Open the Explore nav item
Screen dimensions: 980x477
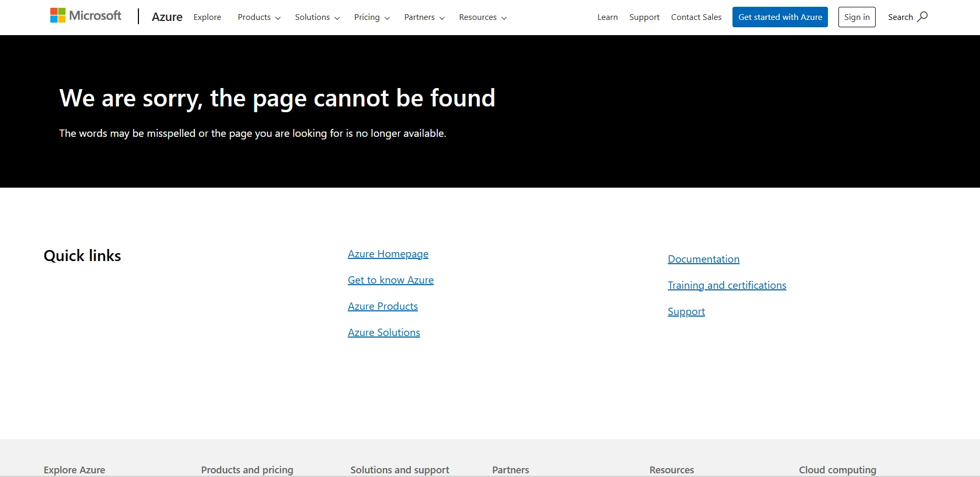tap(207, 17)
